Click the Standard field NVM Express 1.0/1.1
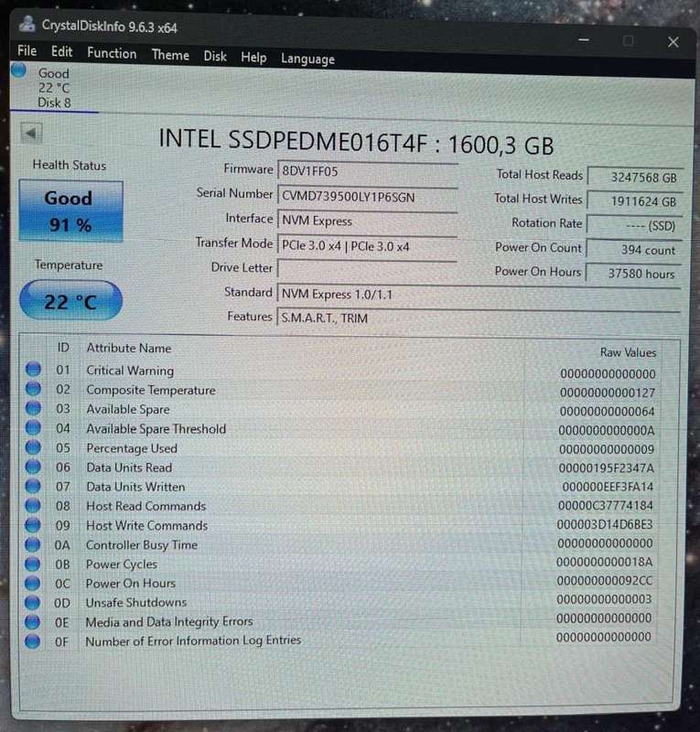Viewport: 700px width, 732px height. 479,294
